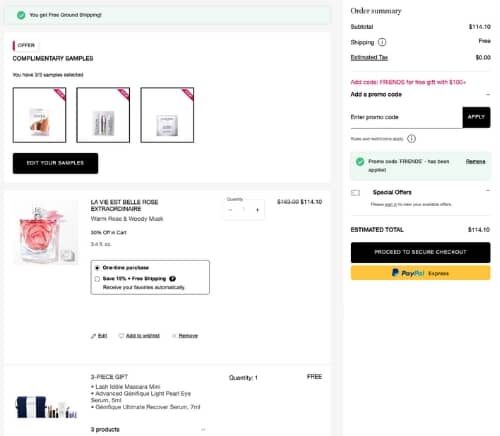Click the pencil Edit icon for perfume
This screenshot has height=436, width=500.
(93, 336)
